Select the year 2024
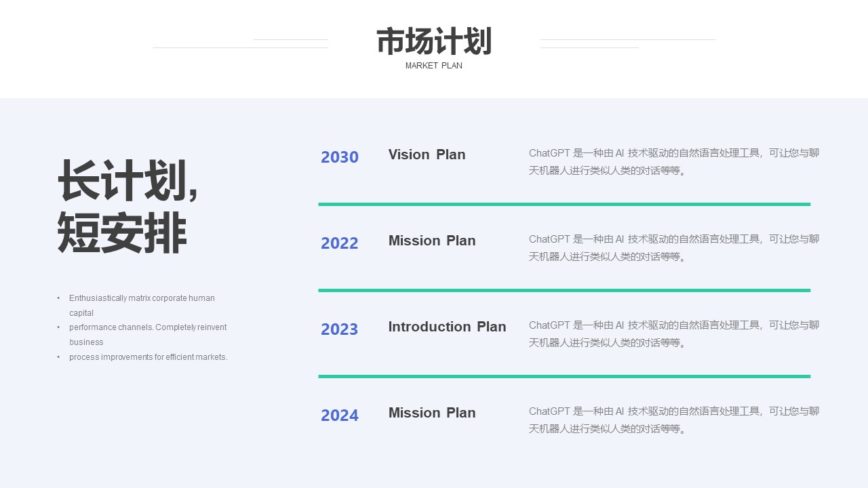The height and width of the screenshot is (488, 868). [340, 415]
